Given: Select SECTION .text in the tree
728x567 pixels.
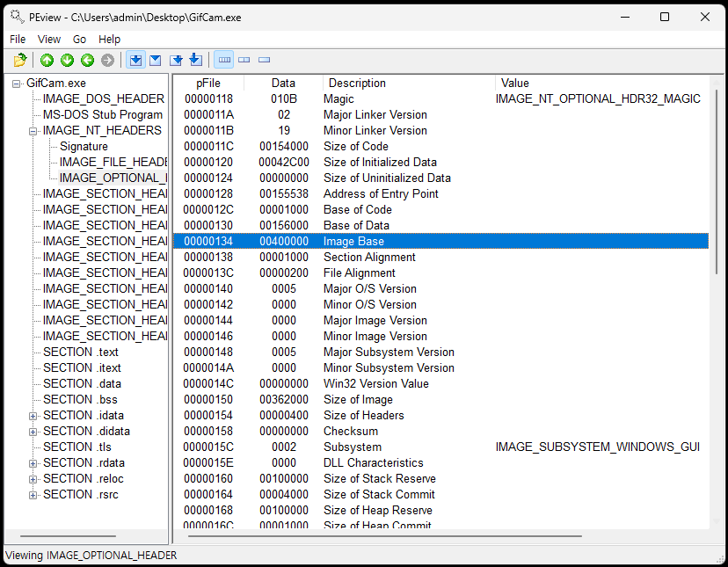Looking at the screenshot, I should pos(80,352).
